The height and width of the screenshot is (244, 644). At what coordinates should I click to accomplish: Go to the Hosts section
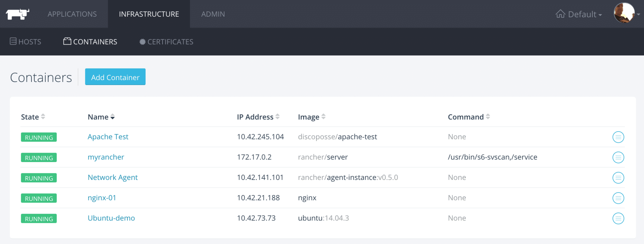click(26, 42)
